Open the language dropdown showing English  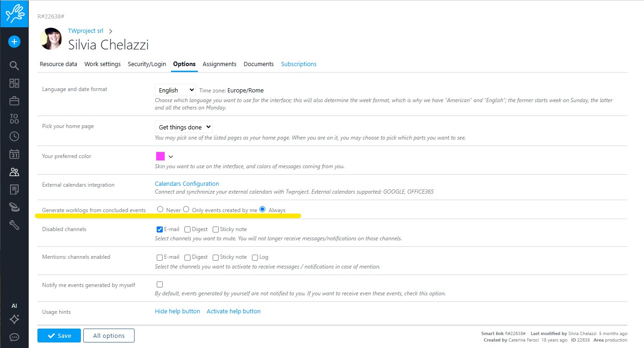pos(175,90)
